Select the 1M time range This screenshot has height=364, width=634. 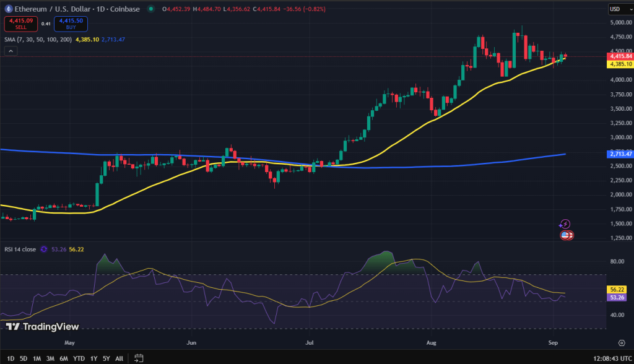click(37, 358)
